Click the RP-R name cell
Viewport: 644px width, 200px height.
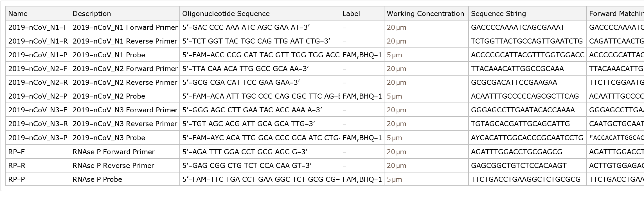(x=17, y=166)
